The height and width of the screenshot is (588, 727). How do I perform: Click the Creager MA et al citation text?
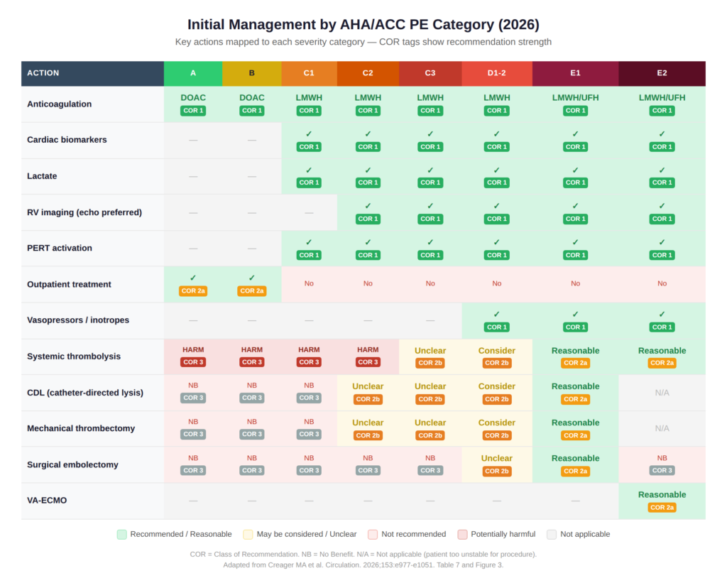point(363,565)
